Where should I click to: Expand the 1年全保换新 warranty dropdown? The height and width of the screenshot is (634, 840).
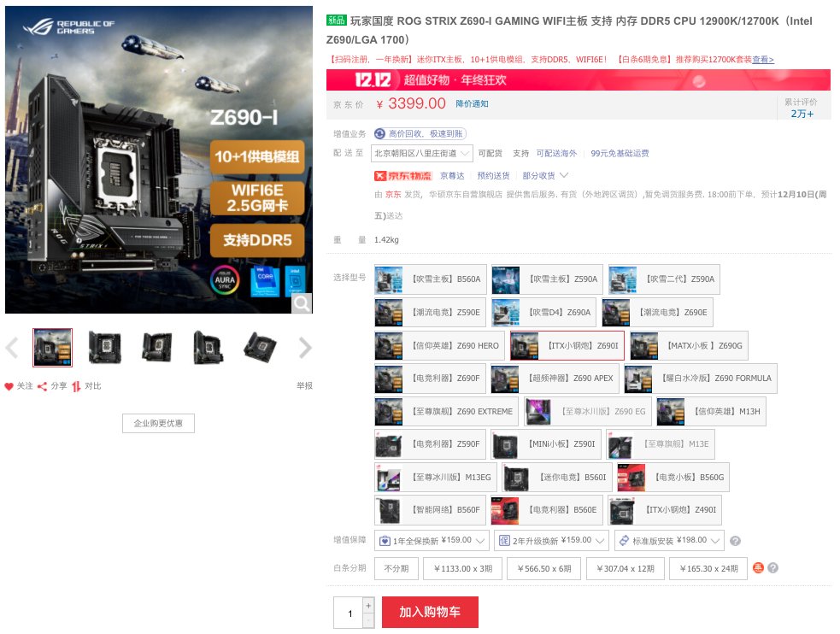432,540
